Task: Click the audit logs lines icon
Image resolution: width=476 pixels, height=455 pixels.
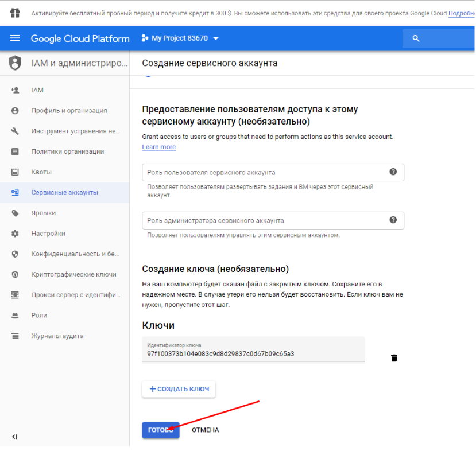Action: [15, 336]
